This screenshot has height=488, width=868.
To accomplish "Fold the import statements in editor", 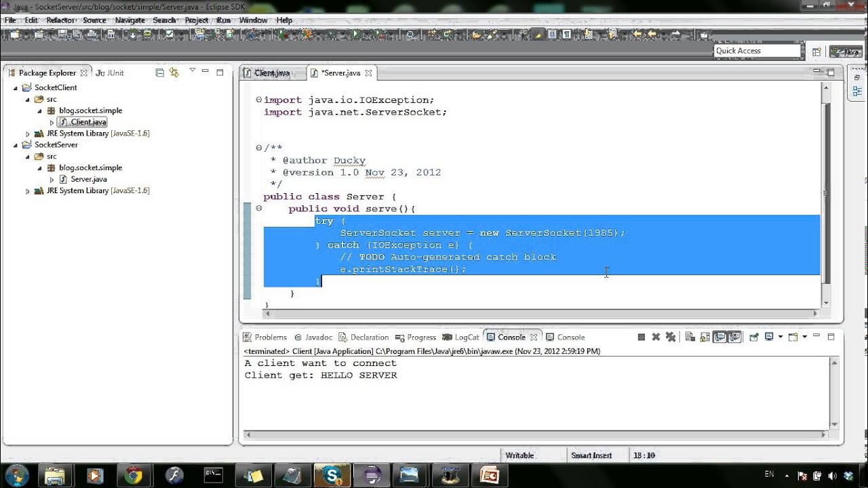I will [x=258, y=100].
